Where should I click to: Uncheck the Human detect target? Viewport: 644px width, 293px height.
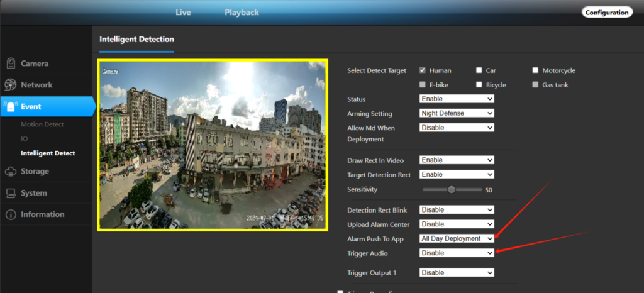pyautogui.click(x=423, y=70)
